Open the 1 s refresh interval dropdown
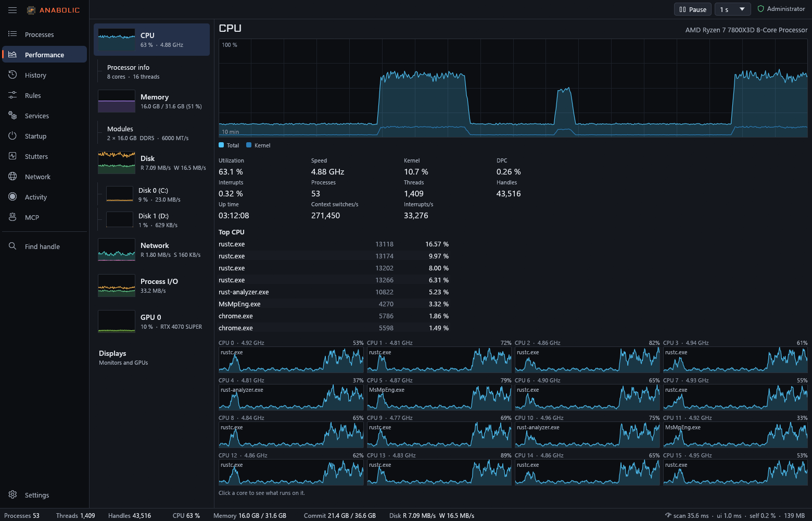 click(x=733, y=9)
